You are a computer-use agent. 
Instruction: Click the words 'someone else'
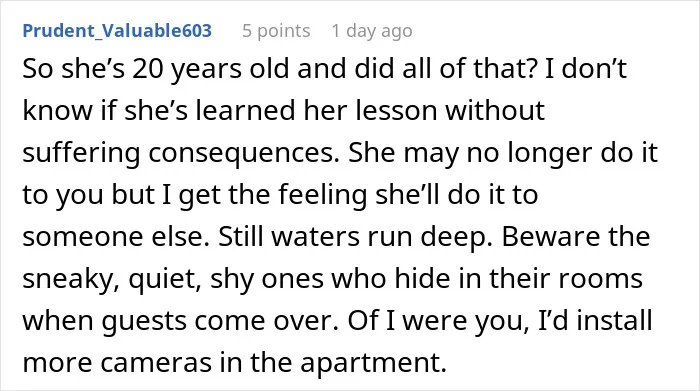coord(114,237)
